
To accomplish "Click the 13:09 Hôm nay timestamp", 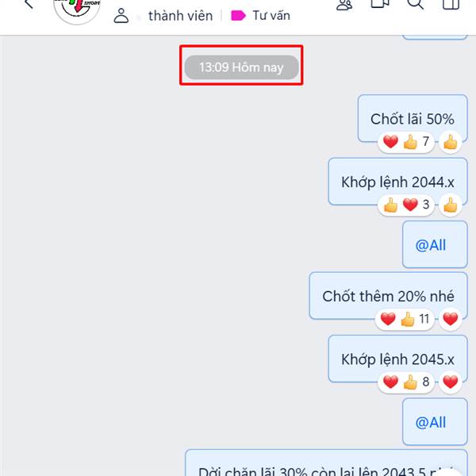I will tap(242, 67).
